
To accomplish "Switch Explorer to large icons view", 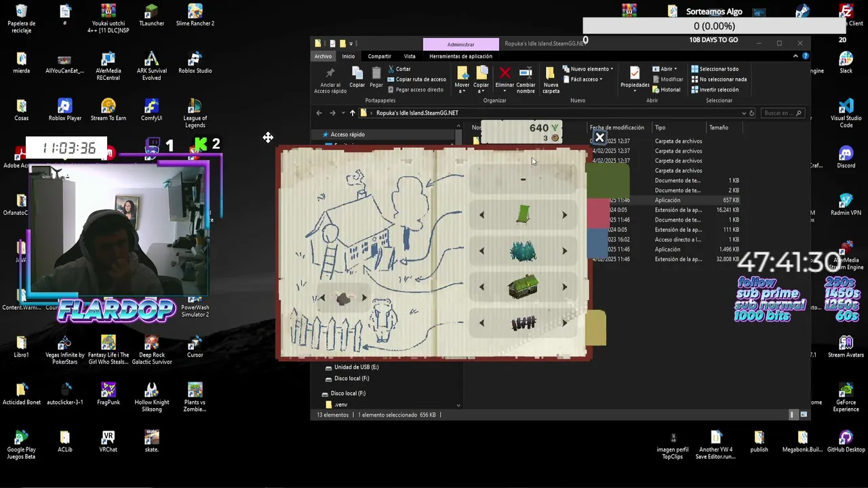I will coord(804,415).
